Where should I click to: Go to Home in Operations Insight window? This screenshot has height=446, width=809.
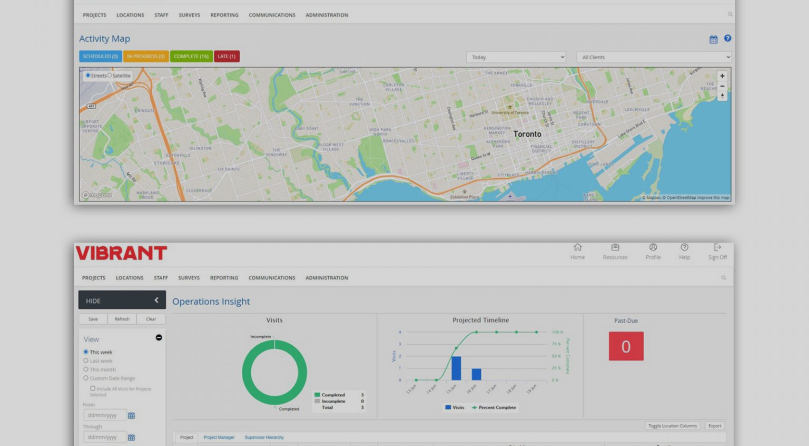click(577, 251)
